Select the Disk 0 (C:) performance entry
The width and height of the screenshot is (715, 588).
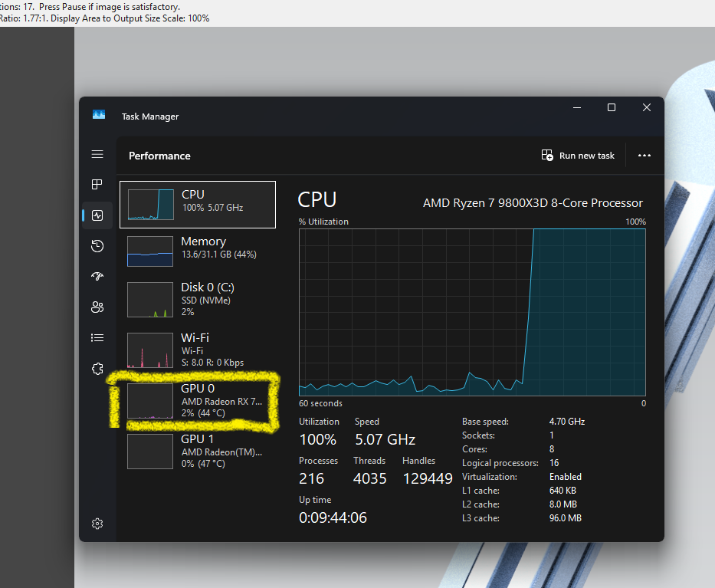pyautogui.click(x=198, y=299)
